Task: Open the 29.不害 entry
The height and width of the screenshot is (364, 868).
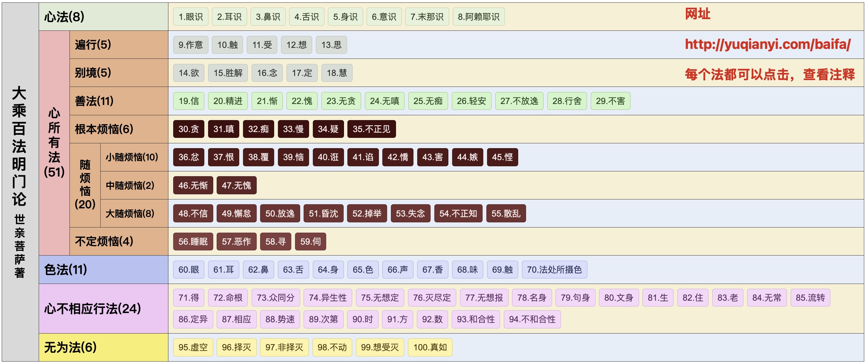Action: tap(610, 101)
